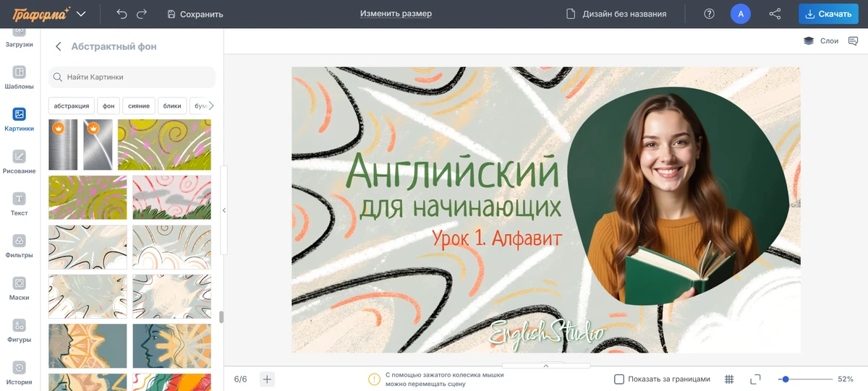
Task: Click the share icon in header
Action: click(x=775, y=14)
